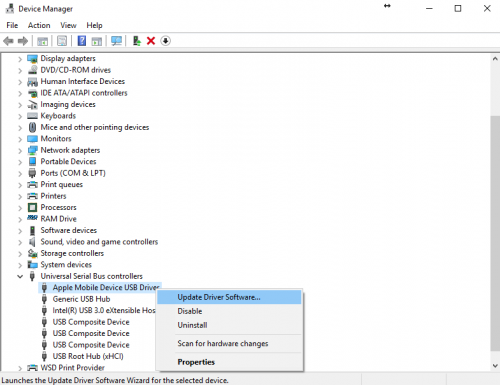This screenshot has height=385, width=500.
Task: Expand the IDE ATA/ATAPI controllers node
Action: click(20, 94)
